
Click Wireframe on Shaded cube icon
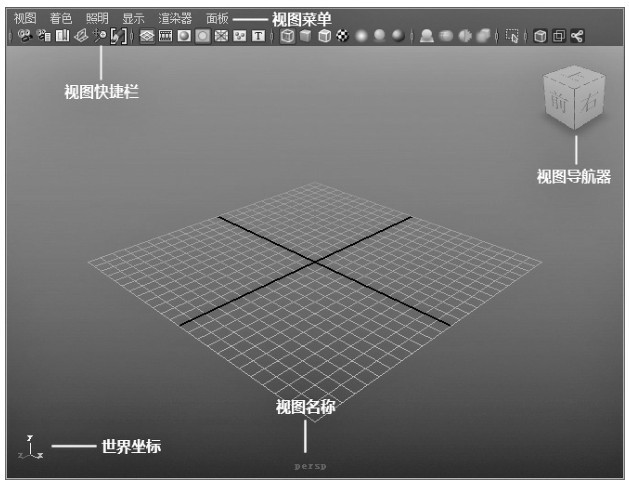pos(324,36)
